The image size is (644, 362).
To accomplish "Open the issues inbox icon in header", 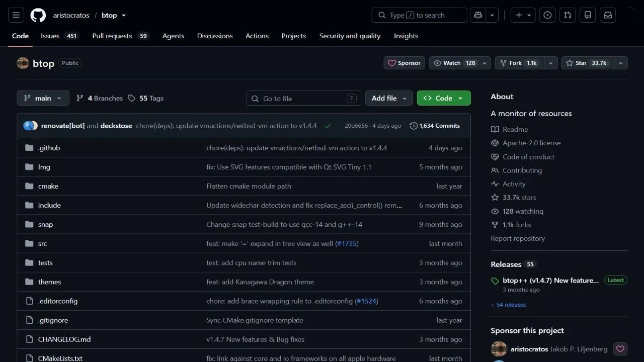I will pyautogui.click(x=548, y=15).
